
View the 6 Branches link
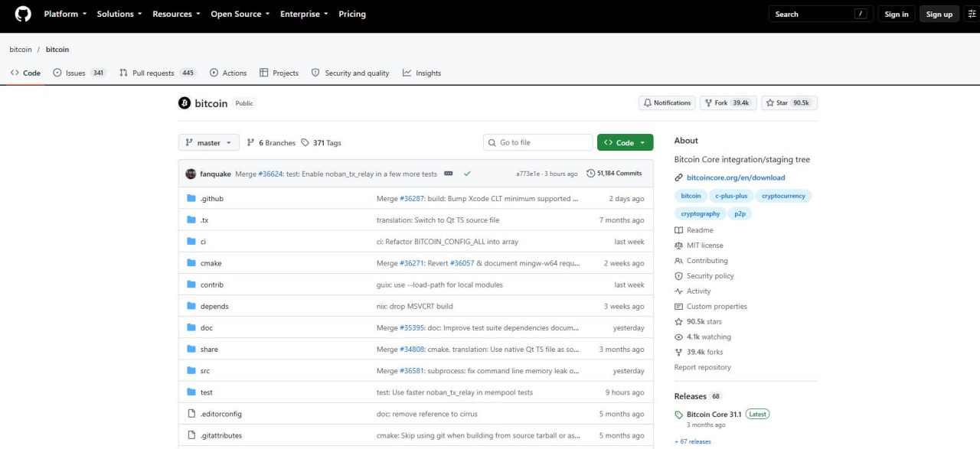tap(271, 143)
